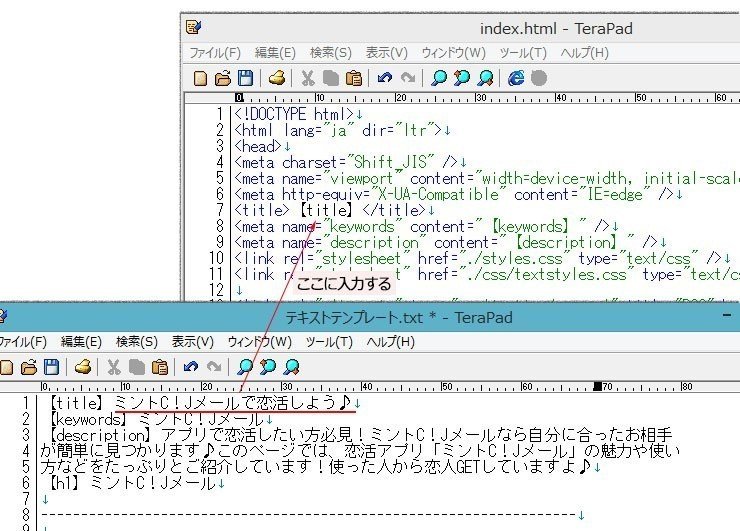
Task: Click 【description】 アプリで恋活したい text line
Action: [361, 435]
